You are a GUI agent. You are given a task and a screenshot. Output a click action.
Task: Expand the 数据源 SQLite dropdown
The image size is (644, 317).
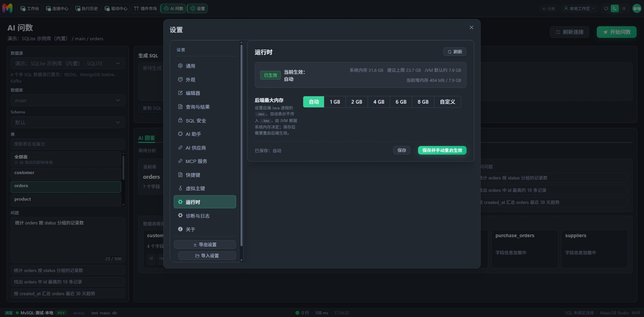point(68,63)
